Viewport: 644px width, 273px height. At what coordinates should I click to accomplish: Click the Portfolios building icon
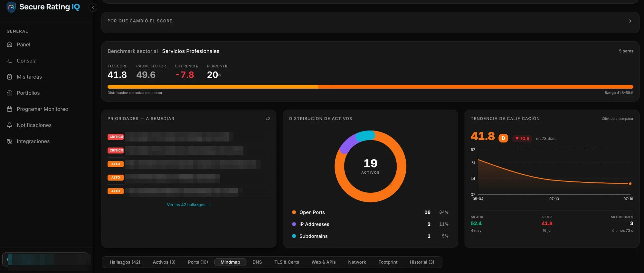tap(10, 93)
